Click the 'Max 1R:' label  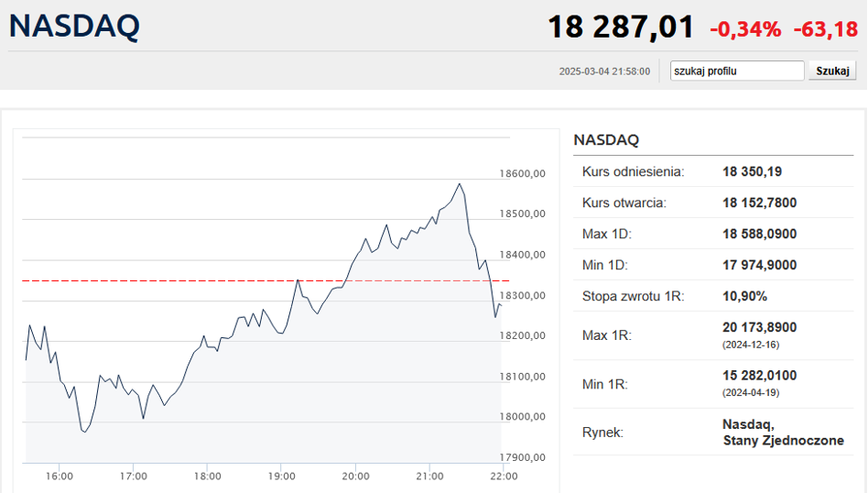(x=607, y=335)
